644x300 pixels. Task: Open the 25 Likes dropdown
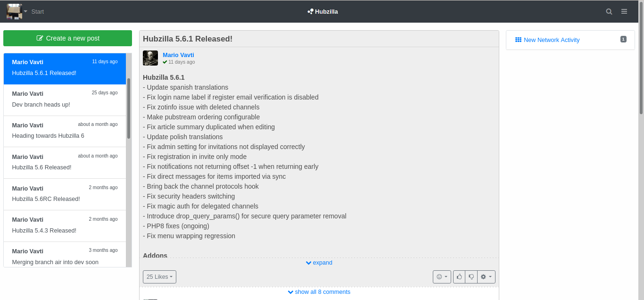159,277
